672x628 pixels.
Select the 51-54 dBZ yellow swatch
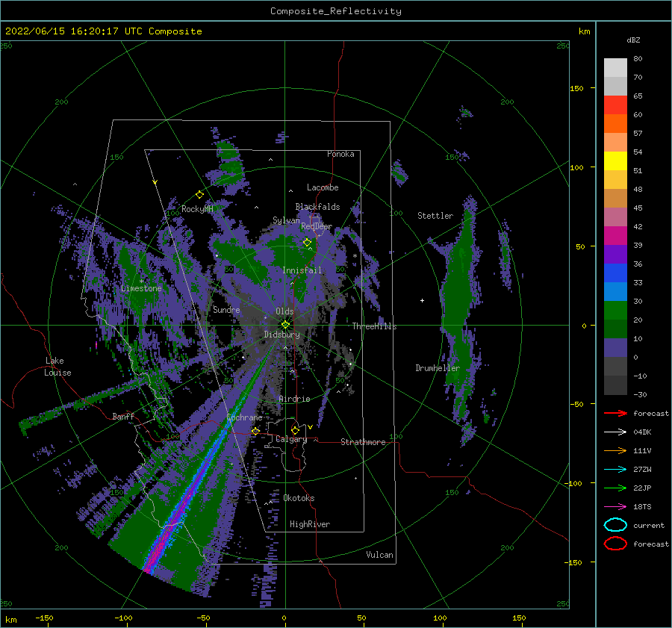click(x=615, y=161)
